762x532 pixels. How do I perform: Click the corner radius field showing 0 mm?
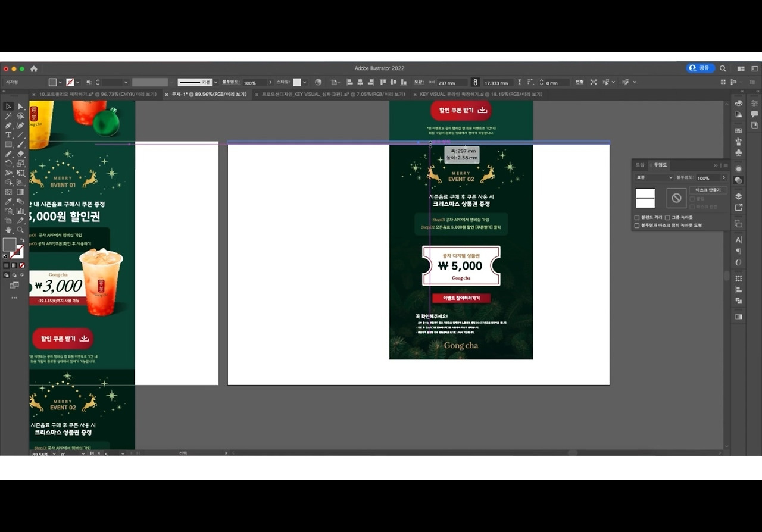pos(557,83)
